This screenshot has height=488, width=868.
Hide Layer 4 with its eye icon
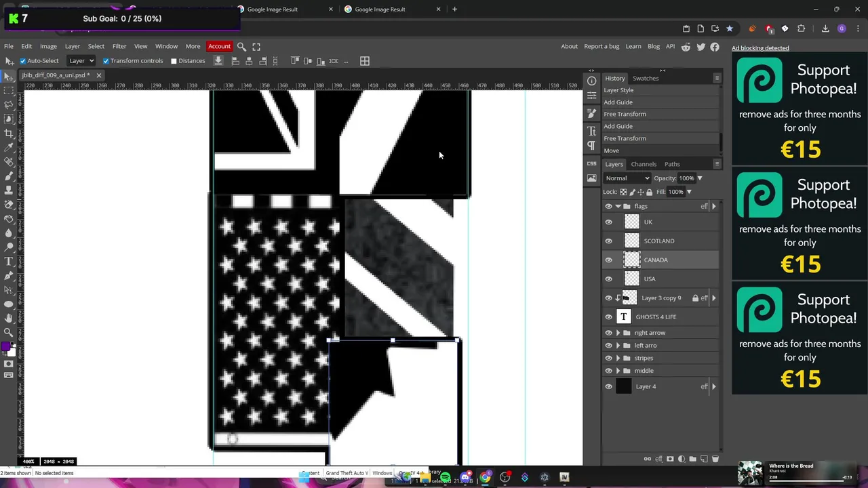coord(608,387)
